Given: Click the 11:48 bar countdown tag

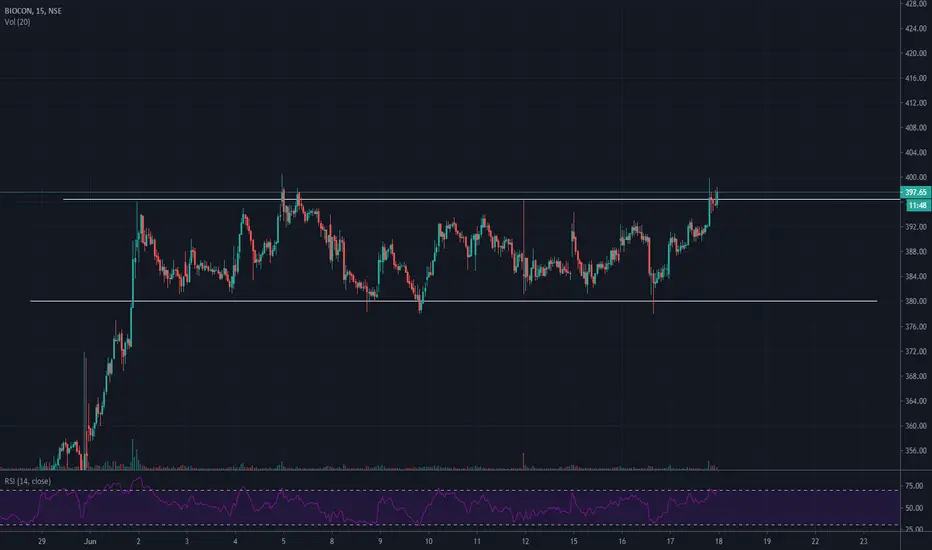Looking at the screenshot, I should [x=918, y=205].
